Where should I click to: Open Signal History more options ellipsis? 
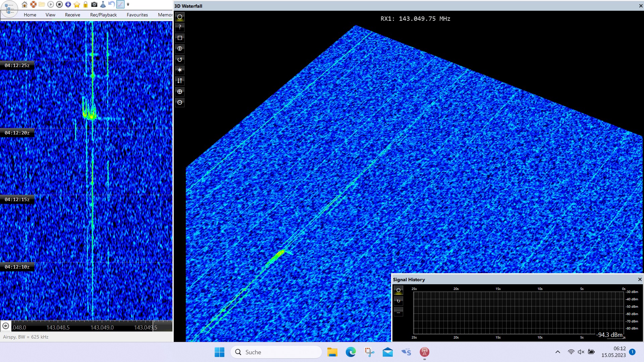point(398,312)
